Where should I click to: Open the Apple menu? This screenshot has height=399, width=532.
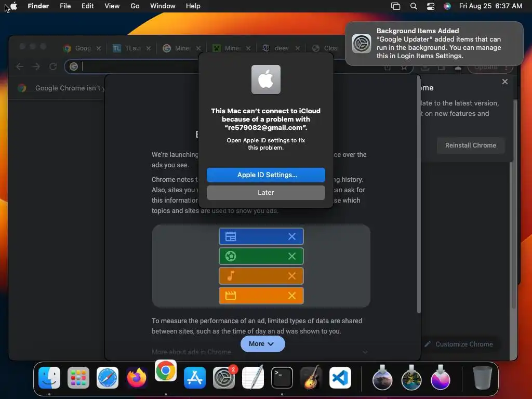pos(14,6)
